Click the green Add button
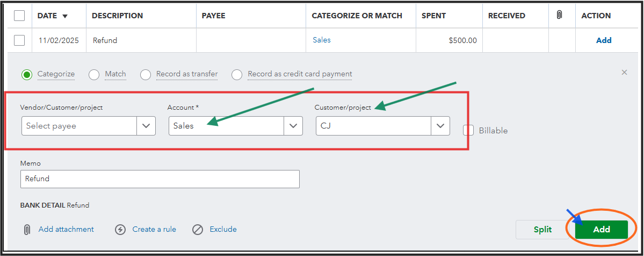The image size is (644, 256). point(601,230)
